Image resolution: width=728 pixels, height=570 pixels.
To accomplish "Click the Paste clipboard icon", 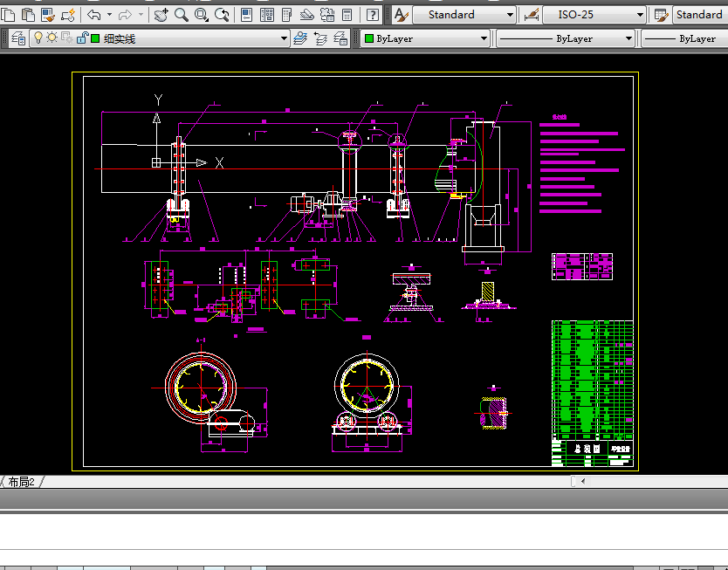I will [28, 15].
